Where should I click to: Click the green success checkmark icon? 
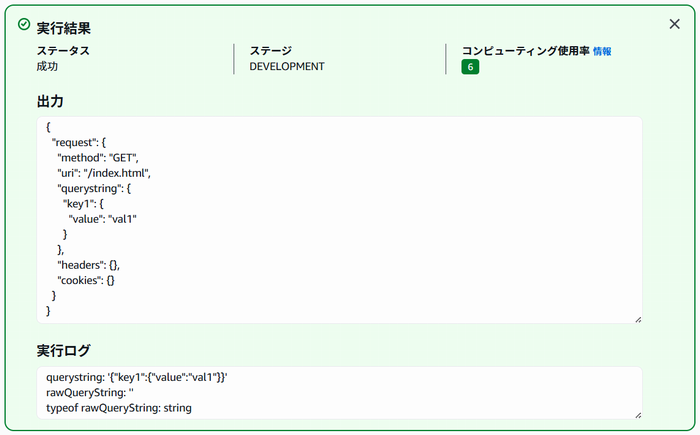coord(24,24)
